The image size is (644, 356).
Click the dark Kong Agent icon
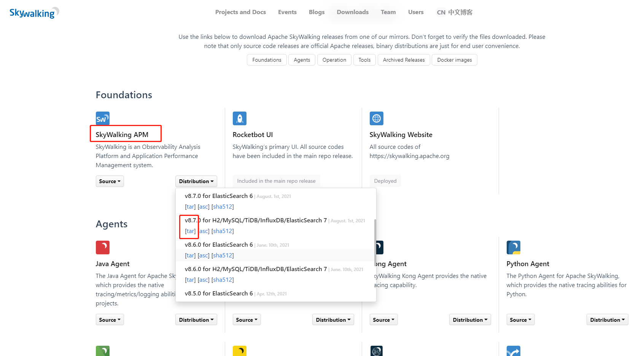click(x=380, y=247)
